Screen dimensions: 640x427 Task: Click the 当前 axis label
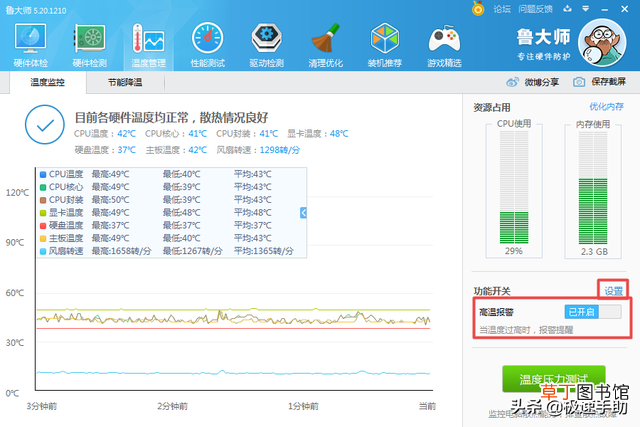coord(427,406)
